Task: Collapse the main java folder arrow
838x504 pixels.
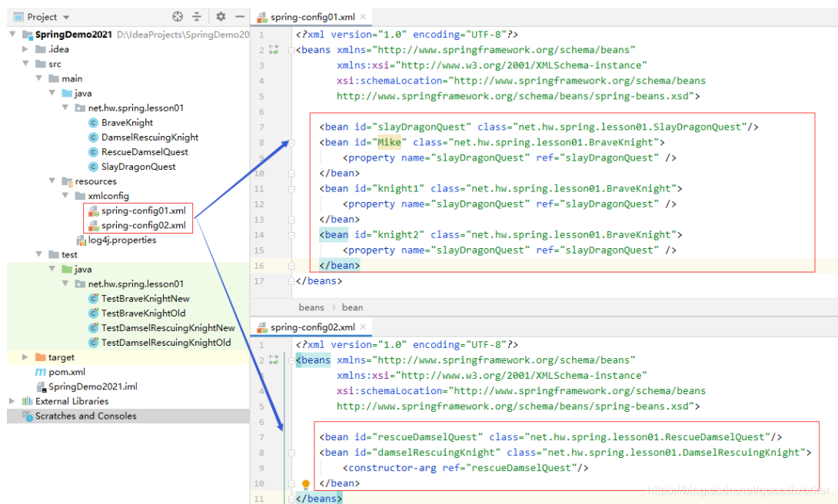Action: [52, 93]
